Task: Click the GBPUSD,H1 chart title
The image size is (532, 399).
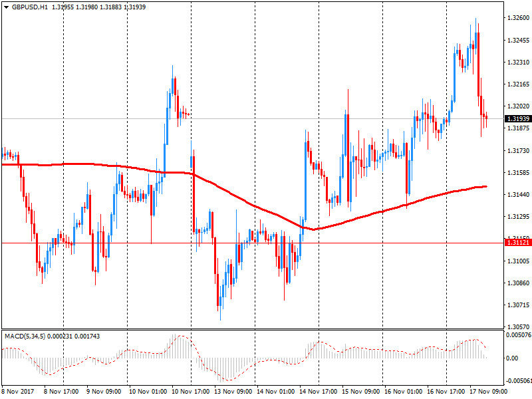Action: pyautogui.click(x=30, y=7)
